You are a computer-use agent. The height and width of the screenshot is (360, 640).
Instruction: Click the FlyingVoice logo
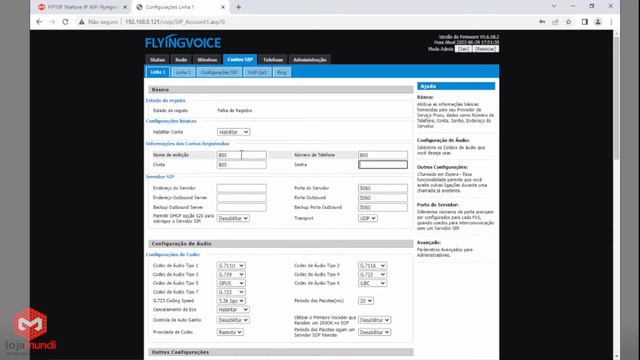point(183,42)
